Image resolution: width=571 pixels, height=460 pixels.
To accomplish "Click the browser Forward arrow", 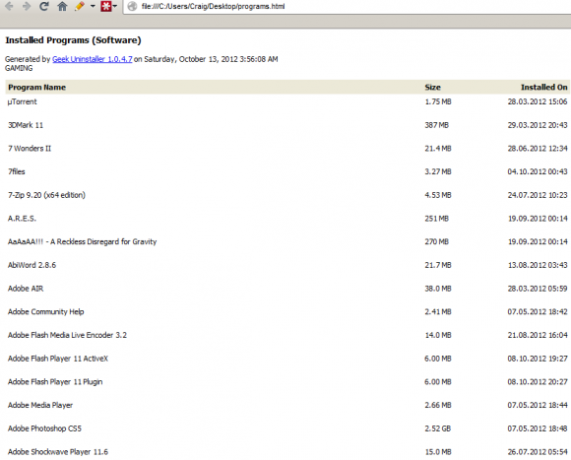I will pyautogui.click(x=26, y=6).
